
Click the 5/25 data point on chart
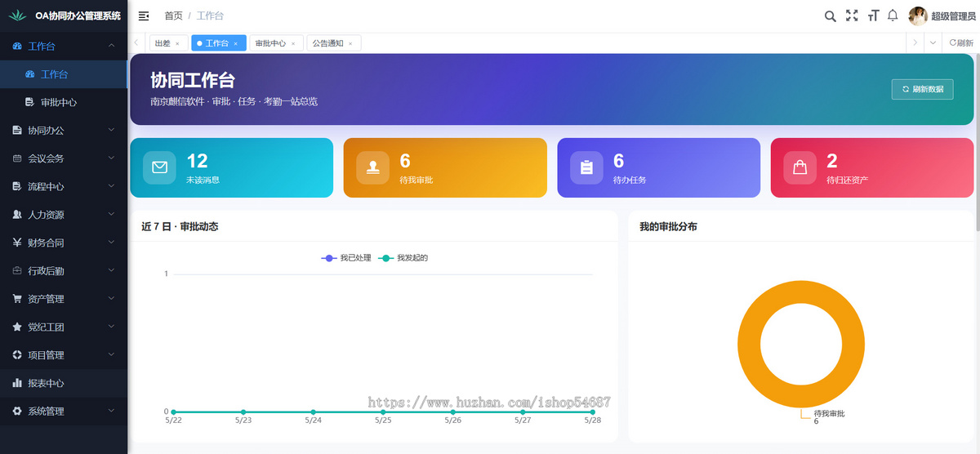383,412
